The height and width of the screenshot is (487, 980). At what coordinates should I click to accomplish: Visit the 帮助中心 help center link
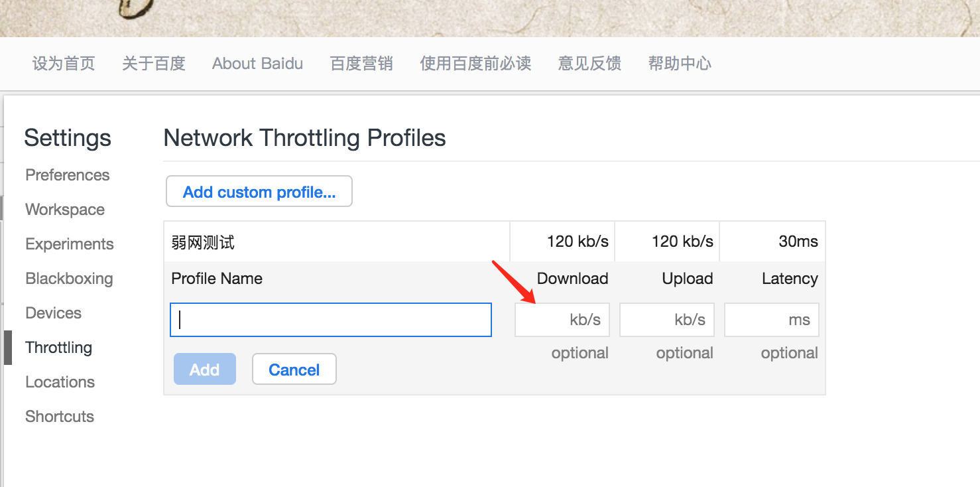680,64
